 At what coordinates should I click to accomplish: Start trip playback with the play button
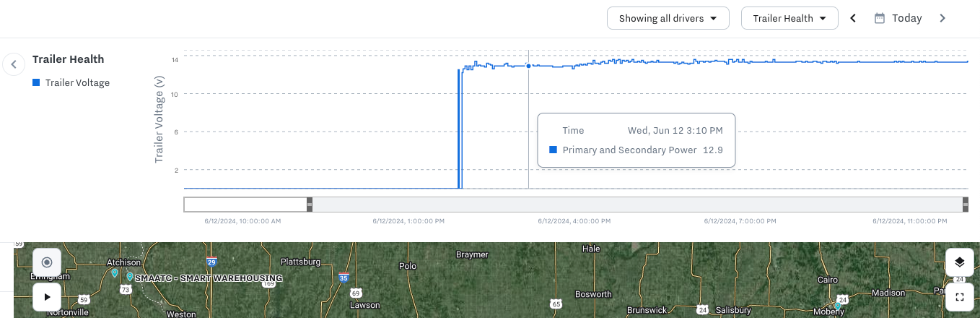pos(47,296)
